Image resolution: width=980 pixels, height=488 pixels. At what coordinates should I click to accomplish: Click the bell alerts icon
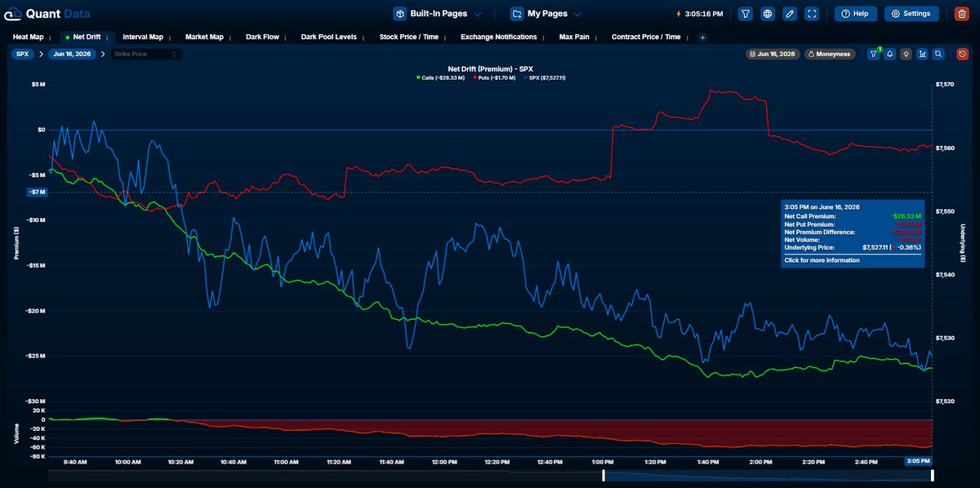pyautogui.click(x=890, y=54)
